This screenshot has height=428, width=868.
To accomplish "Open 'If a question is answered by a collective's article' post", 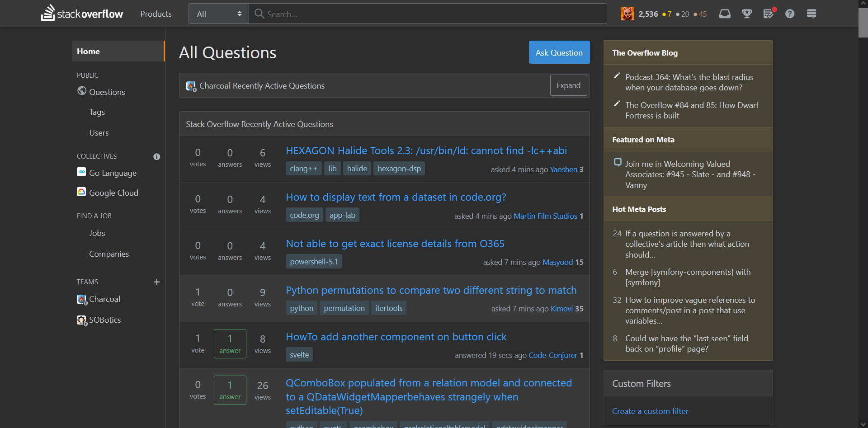I will (687, 244).
